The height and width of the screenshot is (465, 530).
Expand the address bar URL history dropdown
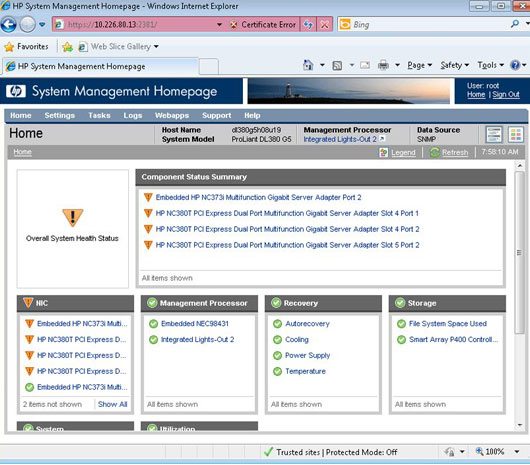pos(219,25)
